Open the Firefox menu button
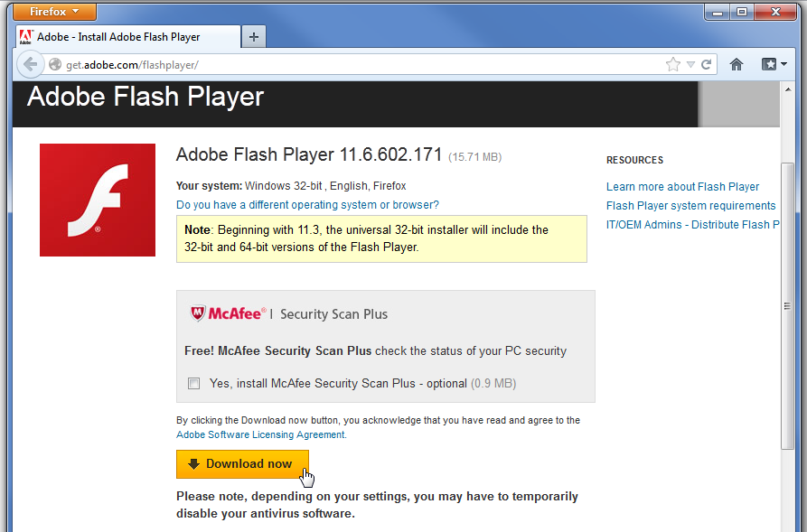Viewport: 807px width, 532px height. [54, 12]
